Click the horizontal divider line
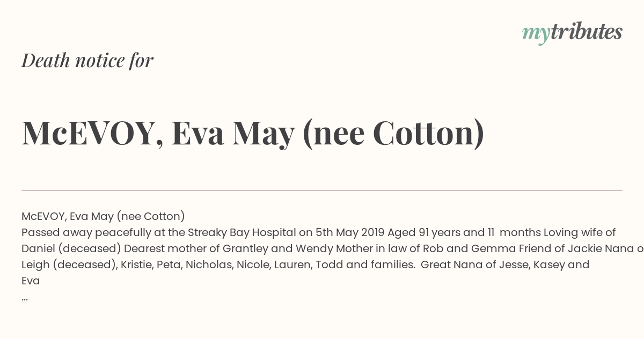The width and height of the screenshot is (644, 338). tap(322, 190)
